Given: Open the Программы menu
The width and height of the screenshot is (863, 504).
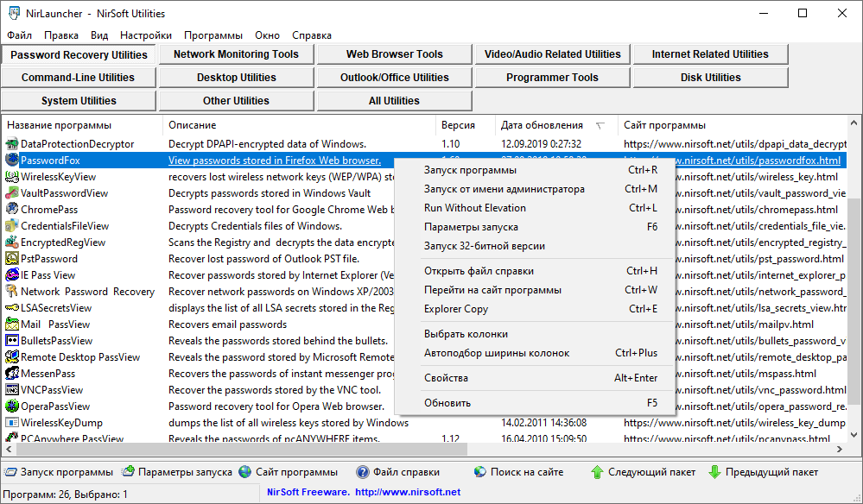Looking at the screenshot, I should (213, 35).
